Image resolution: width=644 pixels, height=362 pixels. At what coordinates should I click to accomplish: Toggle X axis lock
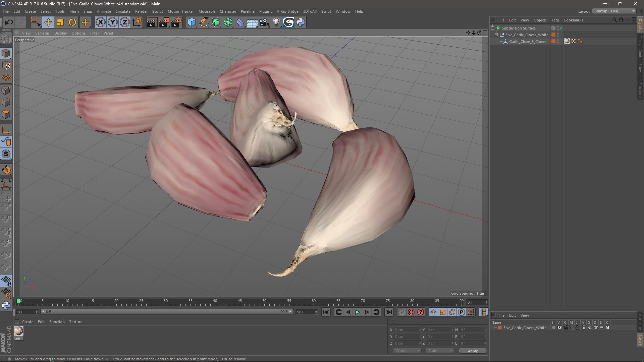[x=100, y=22]
